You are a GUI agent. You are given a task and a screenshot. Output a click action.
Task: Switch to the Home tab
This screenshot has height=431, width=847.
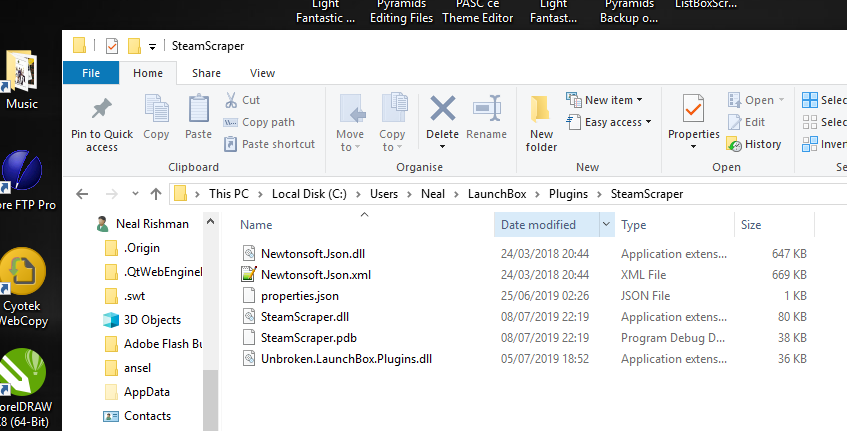pyautogui.click(x=148, y=73)
